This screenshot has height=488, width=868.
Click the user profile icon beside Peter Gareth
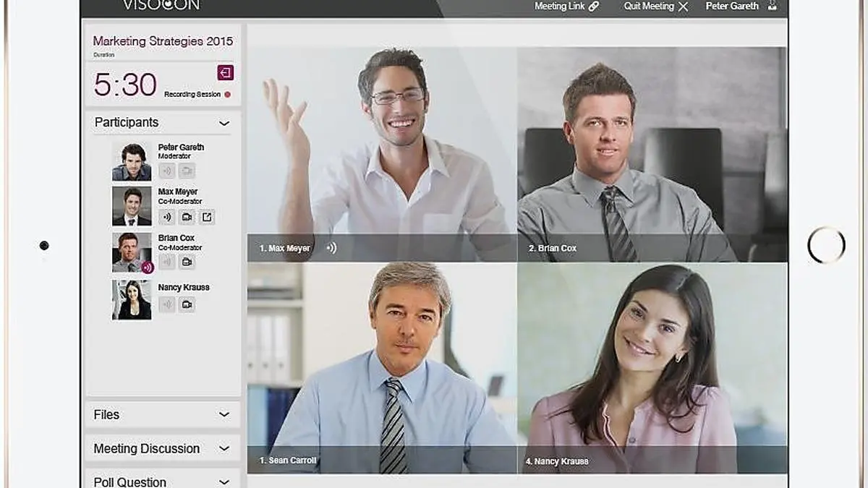point(773,7)
